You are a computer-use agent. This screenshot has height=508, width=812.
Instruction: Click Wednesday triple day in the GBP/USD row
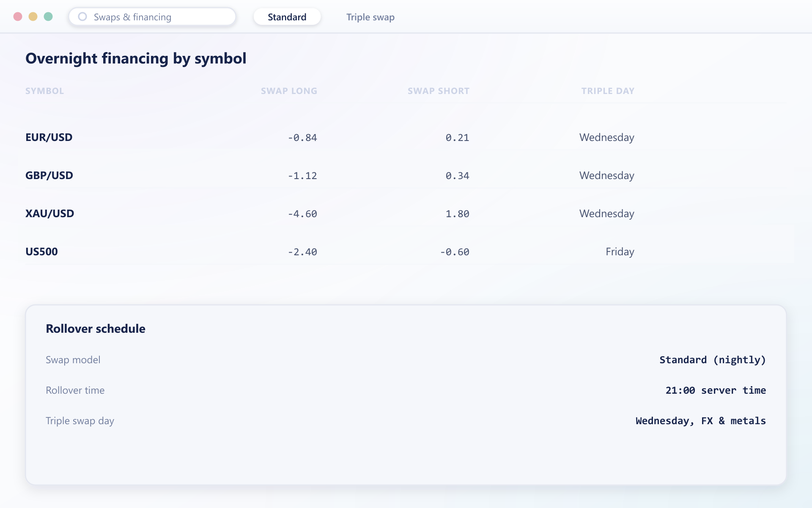point(607,176)
